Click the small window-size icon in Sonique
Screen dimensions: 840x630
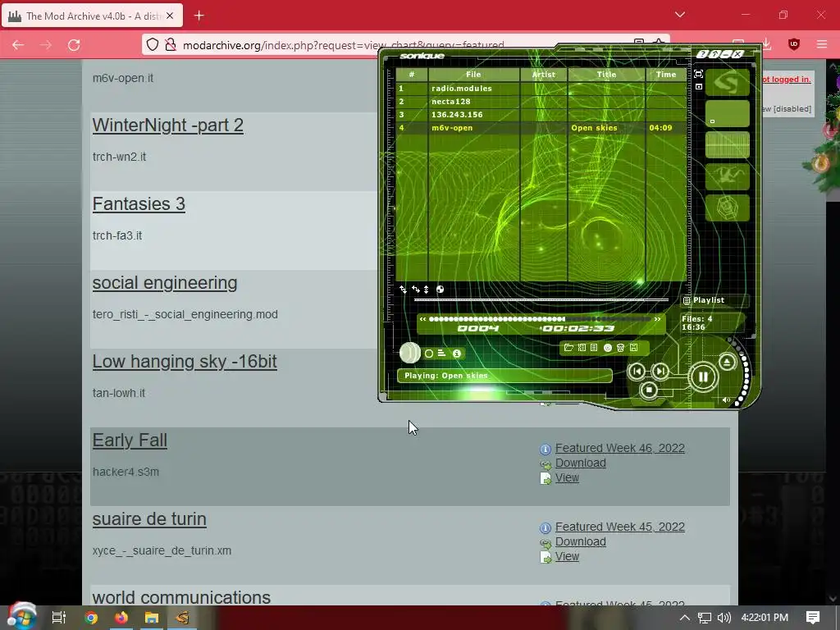tap(699, 87)
